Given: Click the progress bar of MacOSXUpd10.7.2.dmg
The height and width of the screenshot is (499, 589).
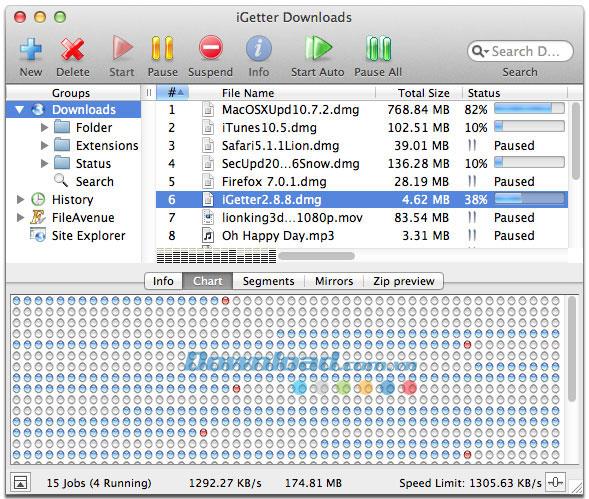Looking at the screenshot, I should 529,109.
